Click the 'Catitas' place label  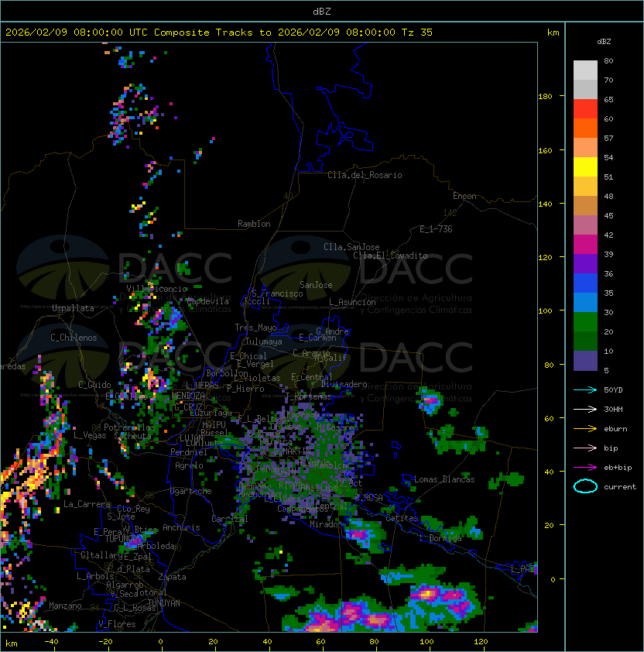click(402, 518)
